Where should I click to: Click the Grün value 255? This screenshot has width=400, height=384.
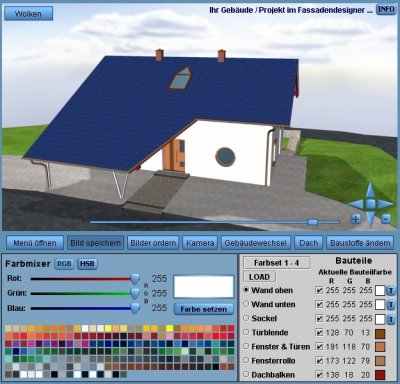tap(159, 293)
